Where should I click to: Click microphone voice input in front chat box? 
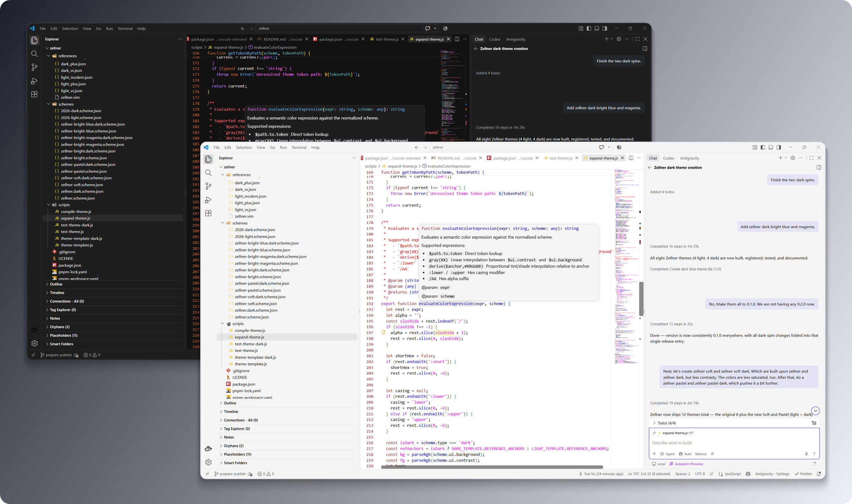pyautogui.click(x=806, y=454)
